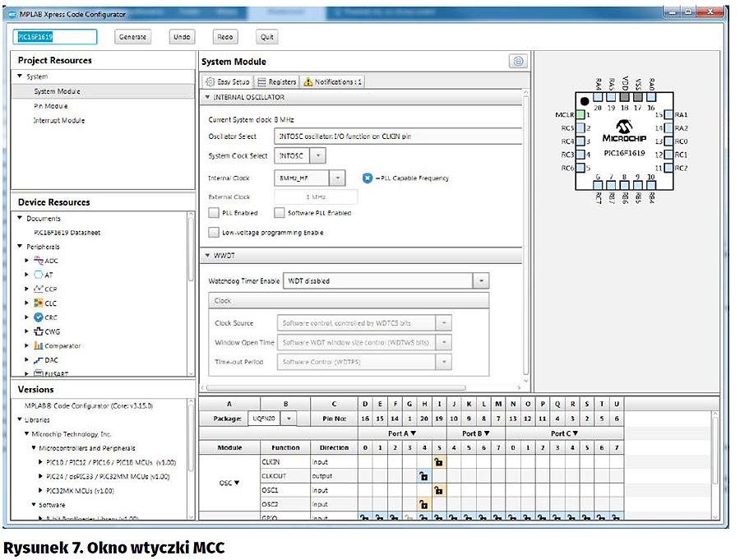Collapse the INTERNAL OSCILLATOR section

(208, 97)
